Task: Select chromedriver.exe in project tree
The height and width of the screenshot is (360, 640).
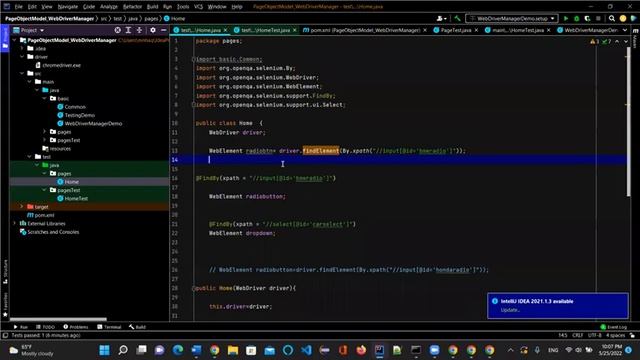Action: click(x=61, y=65)
